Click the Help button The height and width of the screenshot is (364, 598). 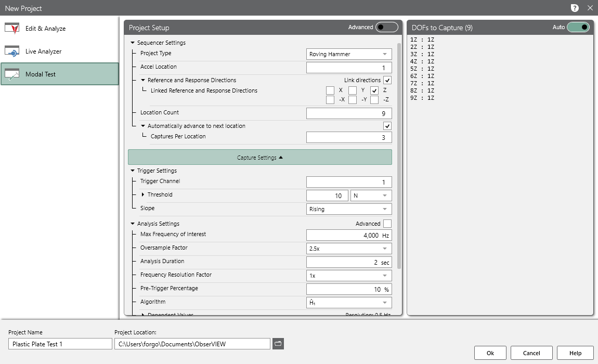tap(575, 353)
